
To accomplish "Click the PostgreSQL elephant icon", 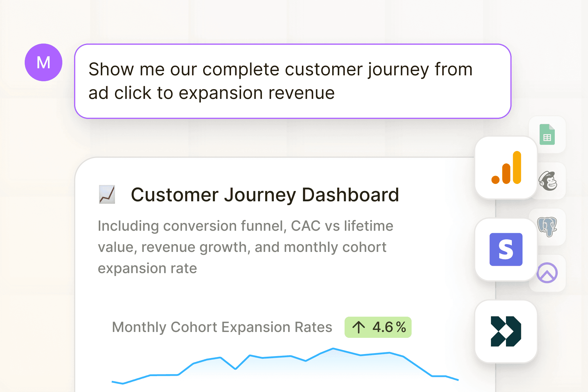I will (547, 227).
